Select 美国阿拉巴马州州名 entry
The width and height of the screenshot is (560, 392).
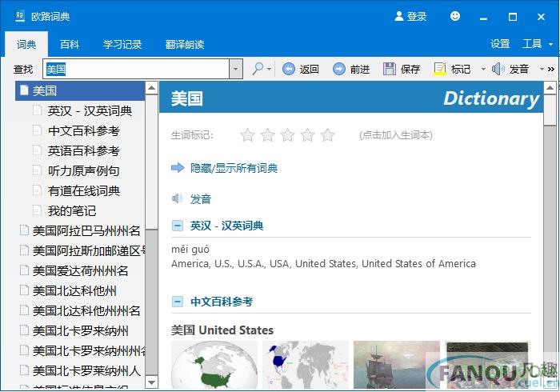click(86, 230)
